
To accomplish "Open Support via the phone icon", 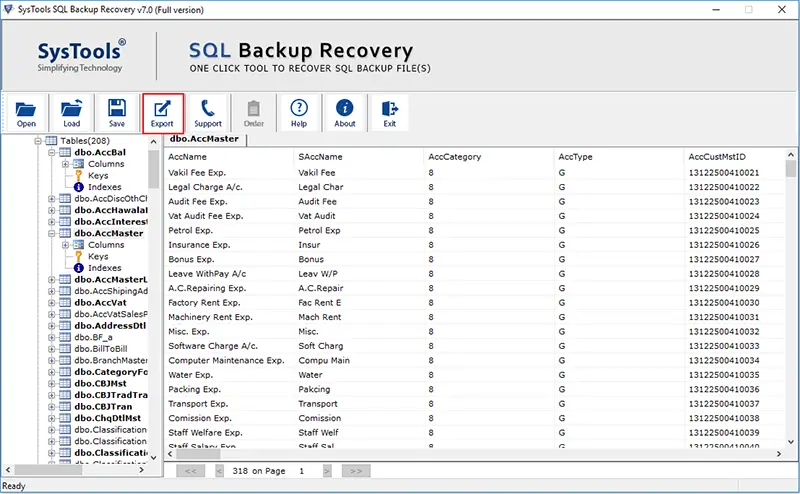I will pos(208,113).
